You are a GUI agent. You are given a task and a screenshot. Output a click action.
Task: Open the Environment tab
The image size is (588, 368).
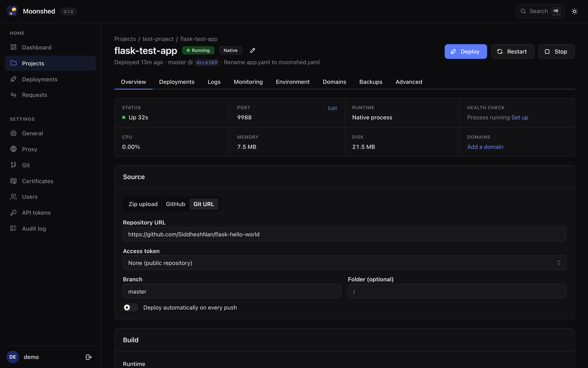point(293,82)
